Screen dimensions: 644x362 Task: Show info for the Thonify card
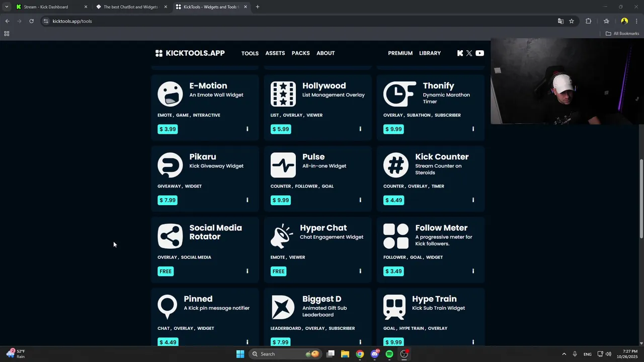pyautogui.click(x=473, y=129)
